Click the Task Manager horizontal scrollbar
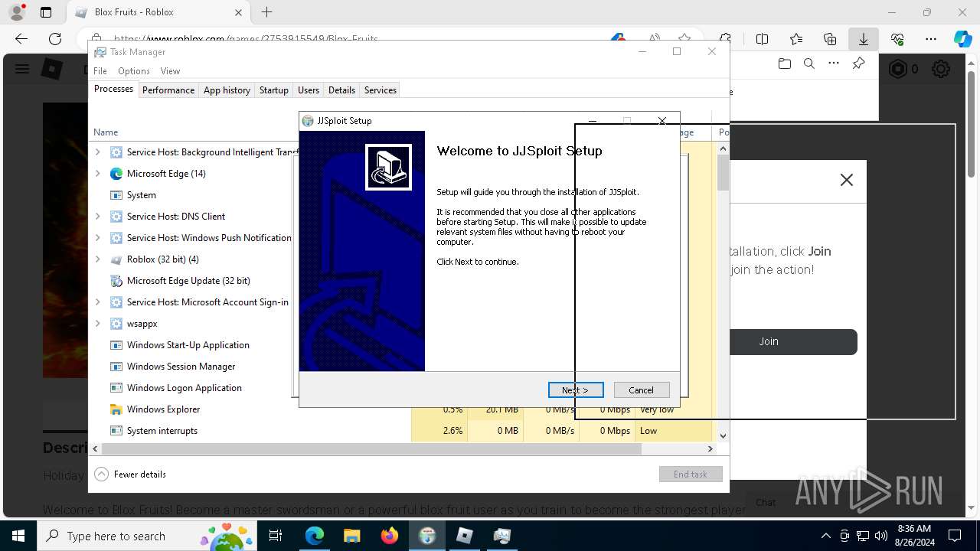The height and width of the screenshot is (551, 980). 371,449
